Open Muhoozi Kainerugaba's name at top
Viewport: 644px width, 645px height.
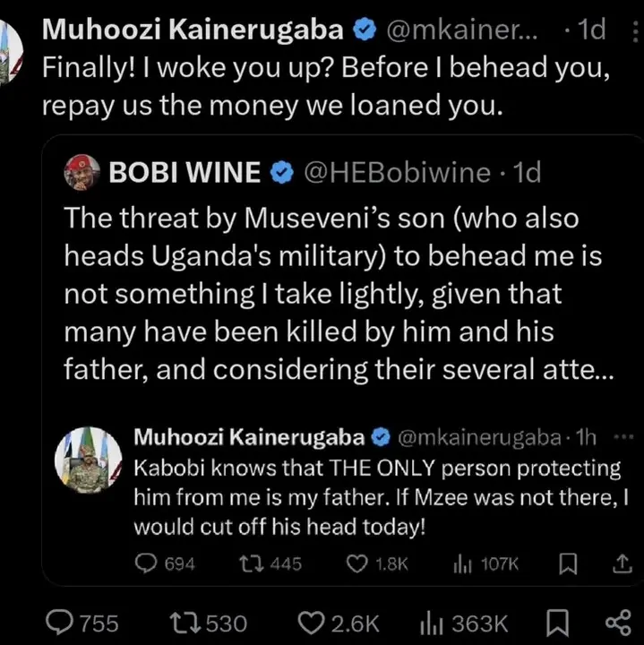point(193,30)
